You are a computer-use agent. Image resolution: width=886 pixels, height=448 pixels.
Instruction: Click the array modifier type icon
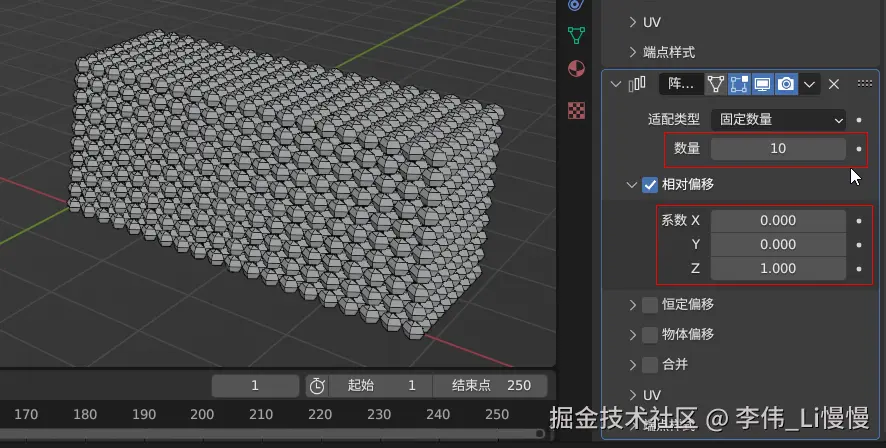click(x=637, y=84)
